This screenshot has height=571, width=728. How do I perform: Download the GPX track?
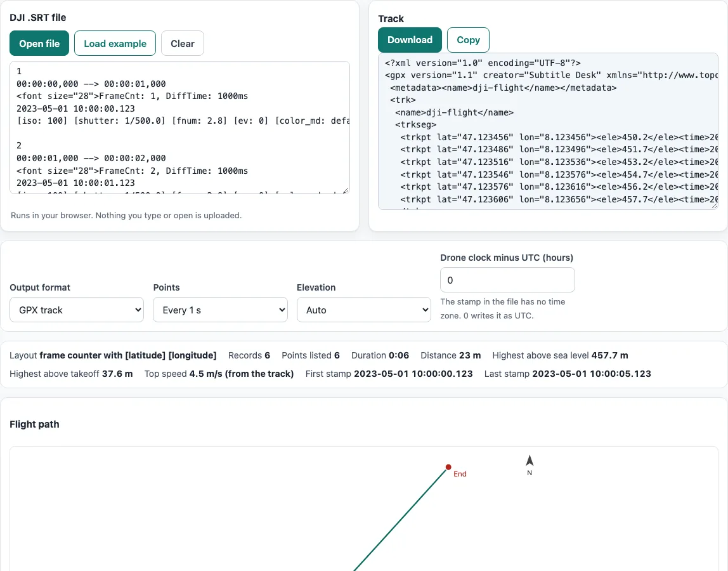click(x=410, y=40)
